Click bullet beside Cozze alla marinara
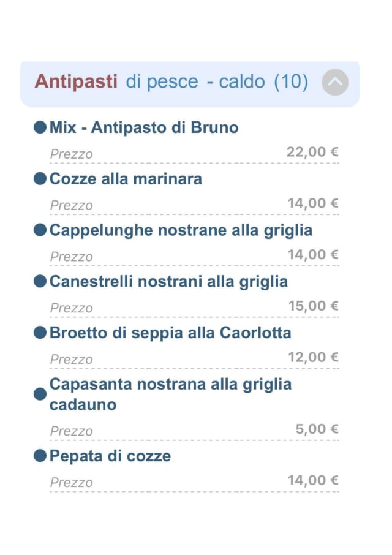This screenshot has height=555, width=392. click(40, 179)
